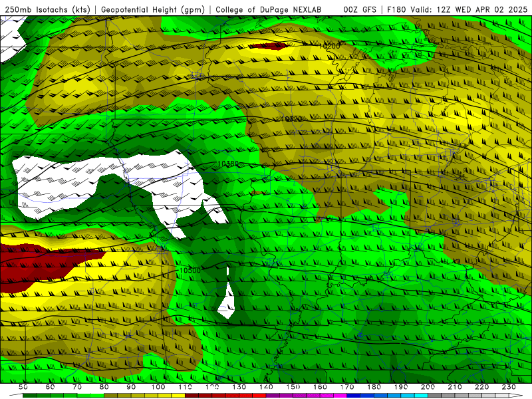Click the 150 value on the color scale
Viewport: 532px width, 399px height.
pos(293,387)
